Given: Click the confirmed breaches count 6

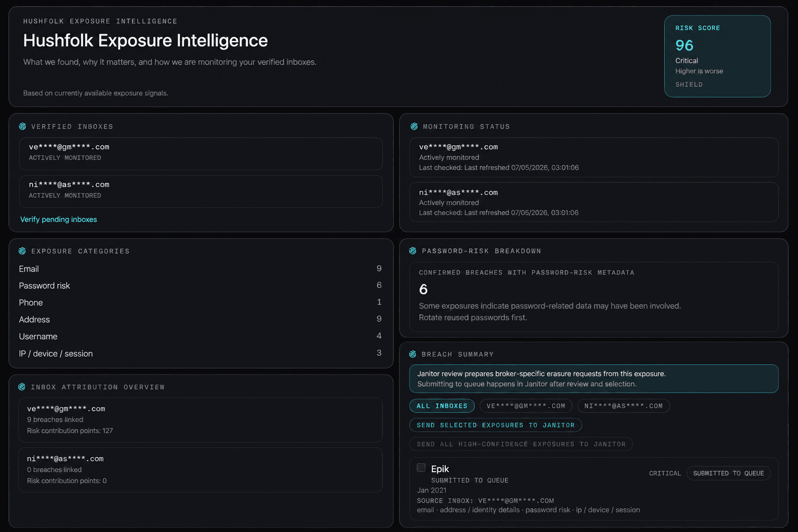Looking at the screenshot, I should click(x=423, y=289).
